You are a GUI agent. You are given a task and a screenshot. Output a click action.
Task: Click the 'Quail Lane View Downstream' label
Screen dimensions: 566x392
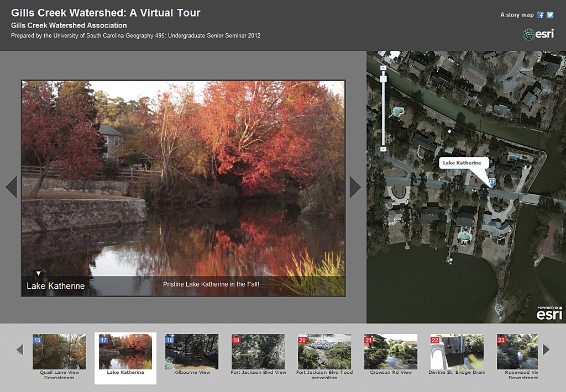(x=59, y=375)
